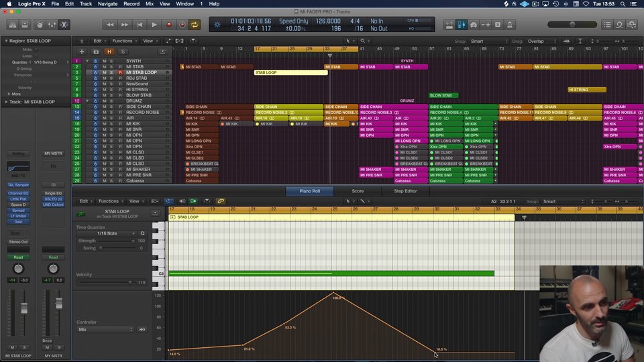Open the 1/16 Note quantize dropdown

click(107, 233)
